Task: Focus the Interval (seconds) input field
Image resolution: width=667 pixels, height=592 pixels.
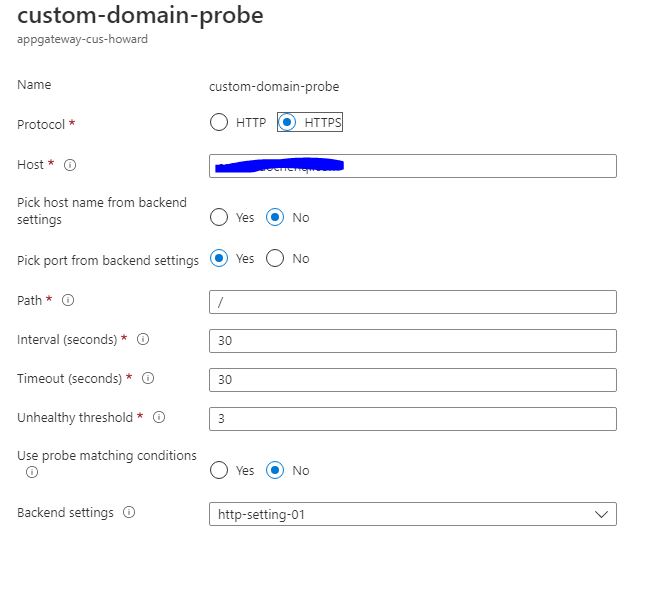Action: [x=412, y=341]
